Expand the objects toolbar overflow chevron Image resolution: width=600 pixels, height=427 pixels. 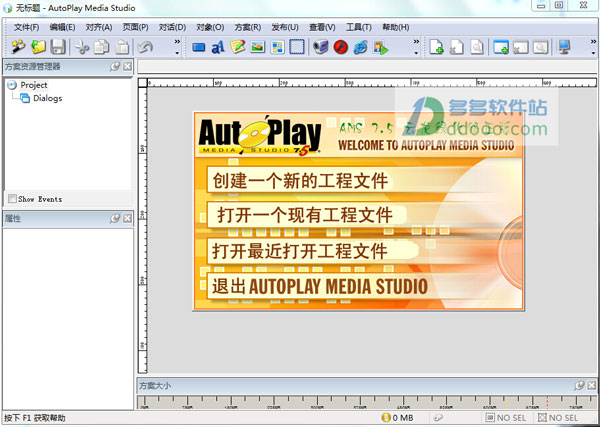click(x=416, y=47)
